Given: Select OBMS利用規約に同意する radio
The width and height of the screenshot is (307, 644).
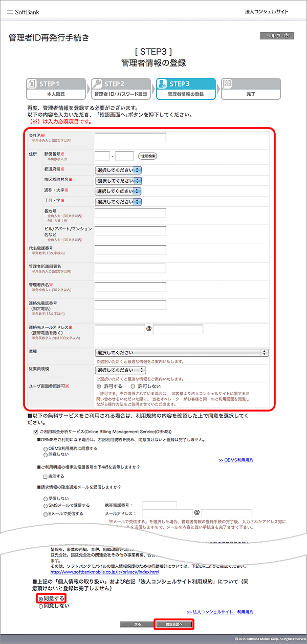Looking at the screenshot, I should click(46, 448).
